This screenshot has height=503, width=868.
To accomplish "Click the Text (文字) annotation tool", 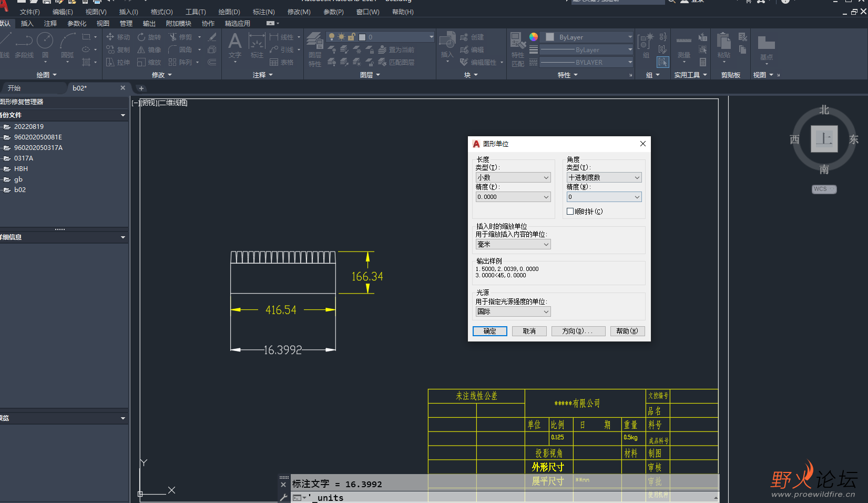I will 235,46.
